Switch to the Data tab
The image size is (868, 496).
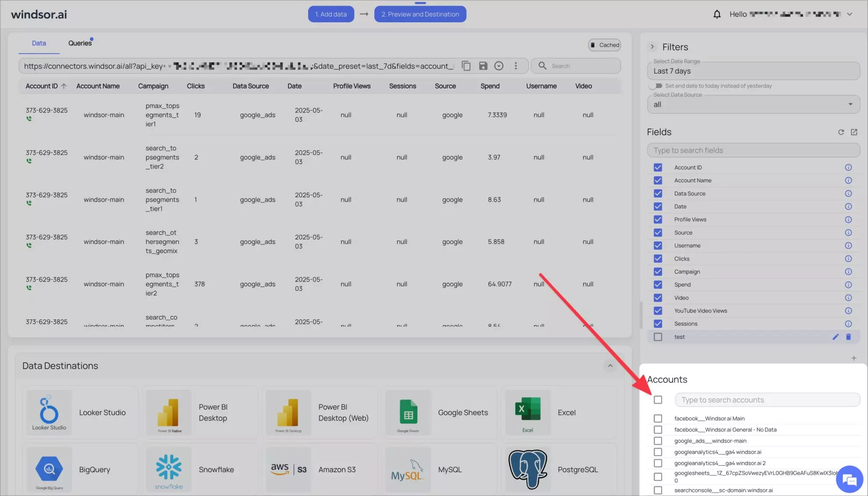[x=39, y=43]
